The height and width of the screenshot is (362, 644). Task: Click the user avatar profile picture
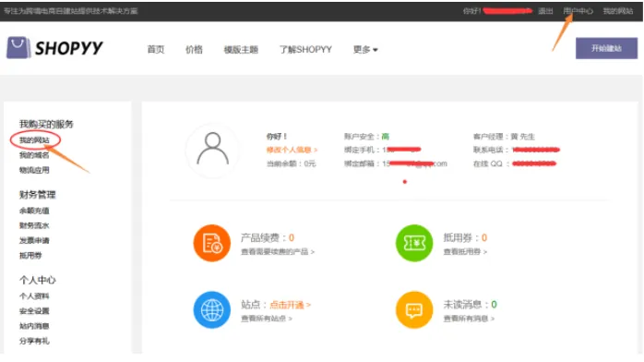tap(212, 150)
